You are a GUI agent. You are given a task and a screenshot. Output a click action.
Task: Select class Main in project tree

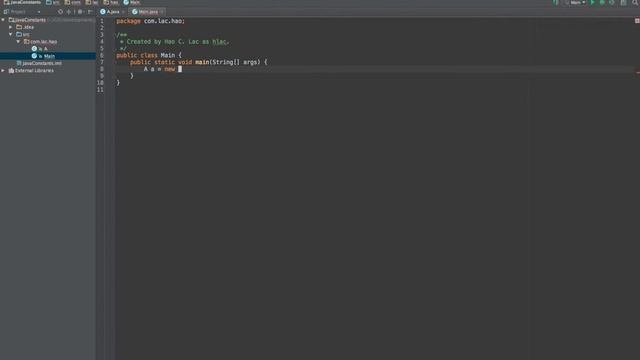click(48, 56)
